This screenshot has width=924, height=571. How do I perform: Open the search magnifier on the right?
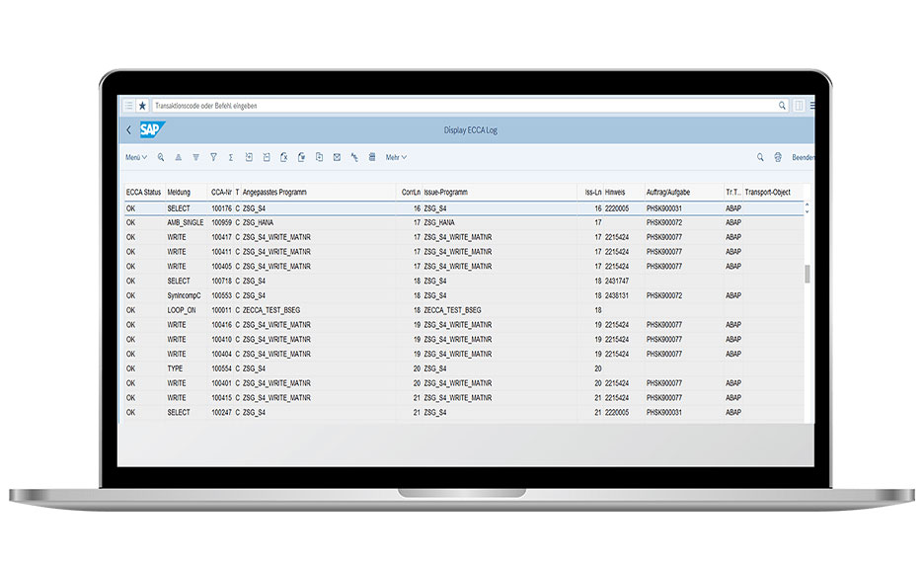tap(760, 157)
